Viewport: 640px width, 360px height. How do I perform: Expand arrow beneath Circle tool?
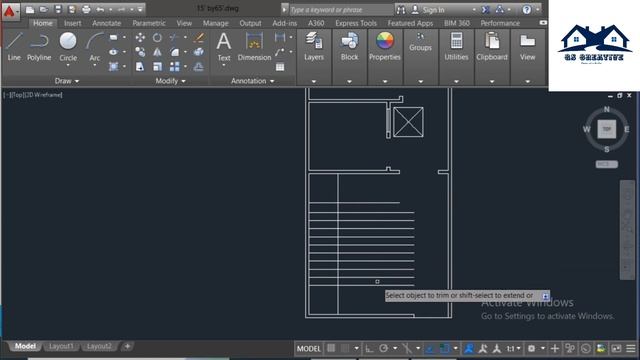(68, 66)
